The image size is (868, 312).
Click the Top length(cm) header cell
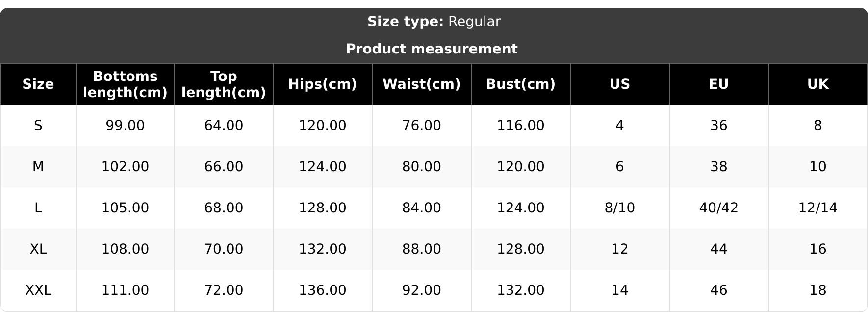(224, 84)
